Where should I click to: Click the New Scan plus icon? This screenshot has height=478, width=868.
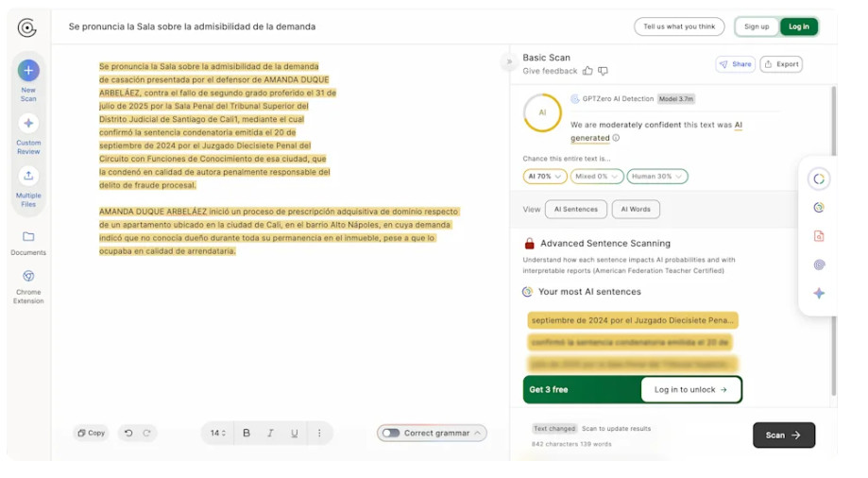(x=28, y=70)
